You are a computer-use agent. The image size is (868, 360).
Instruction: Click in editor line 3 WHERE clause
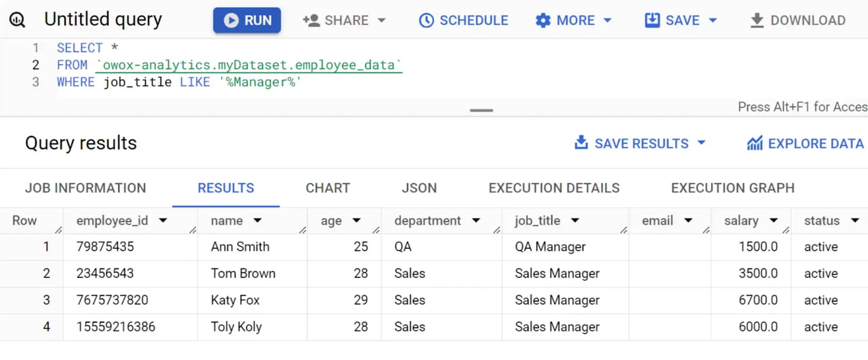(x=179, y=82)
